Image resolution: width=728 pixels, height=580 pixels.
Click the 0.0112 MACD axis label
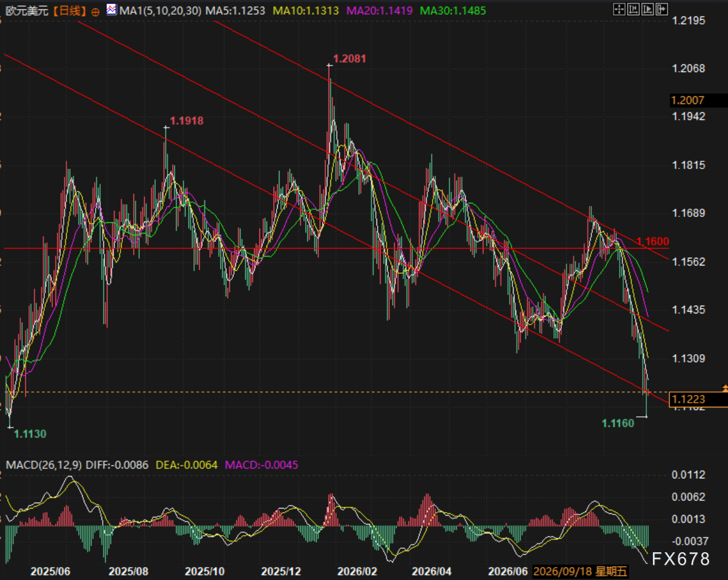coord(689,475)
